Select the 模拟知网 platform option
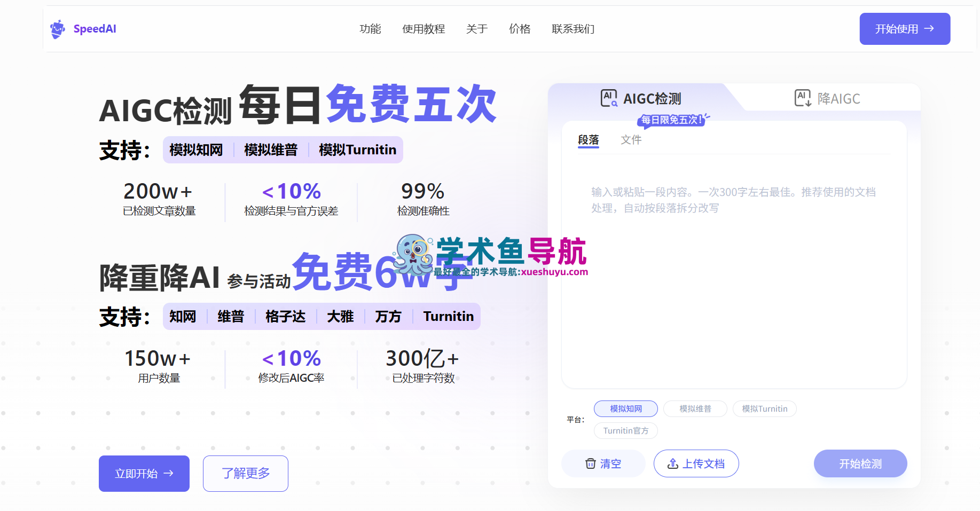This screenshot has height=511, width=980. click(625, 408)
